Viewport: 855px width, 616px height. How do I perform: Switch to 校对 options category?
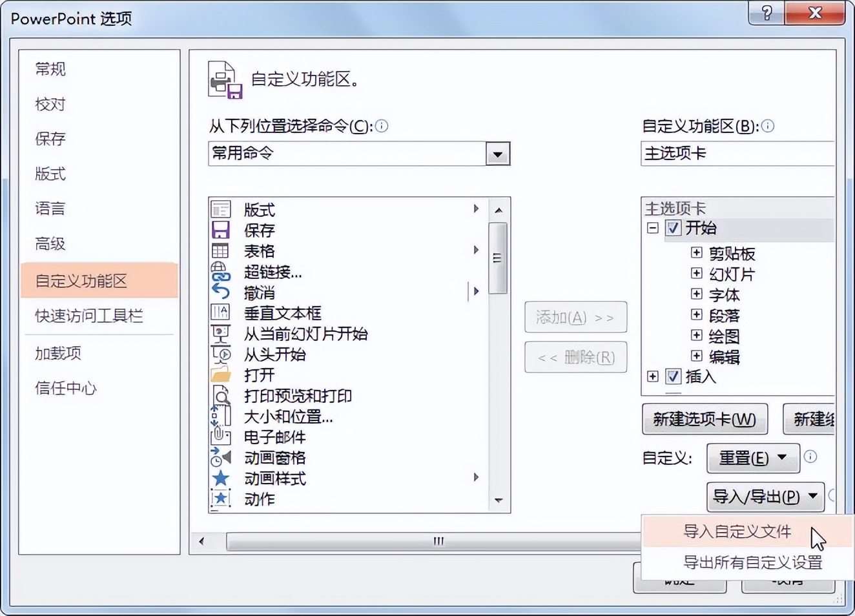tap(99, 104)
